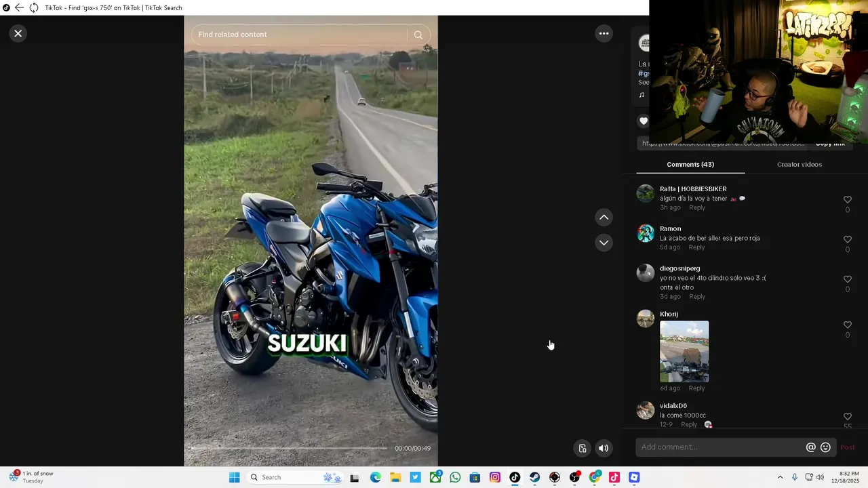Click the microphone tray icon

(x=795, y=477)
